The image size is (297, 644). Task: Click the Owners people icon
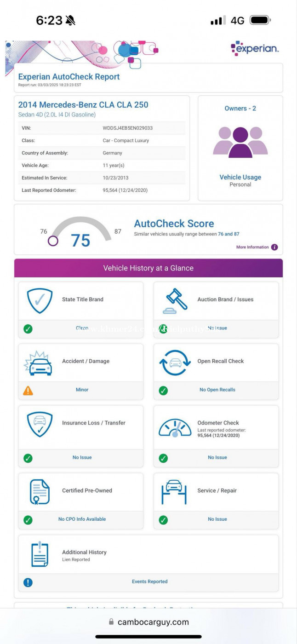click(x=240, y=142)
